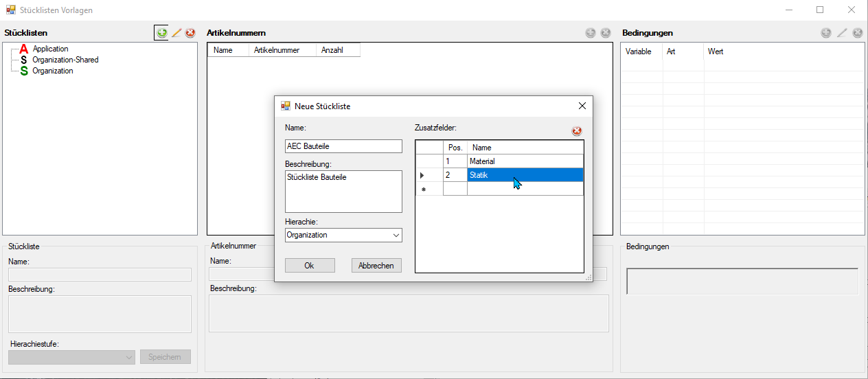Click the greyed pencil icon in Bedingungen header
The width and height of the screenshot is (868, 379).
[x=842, y=32]
